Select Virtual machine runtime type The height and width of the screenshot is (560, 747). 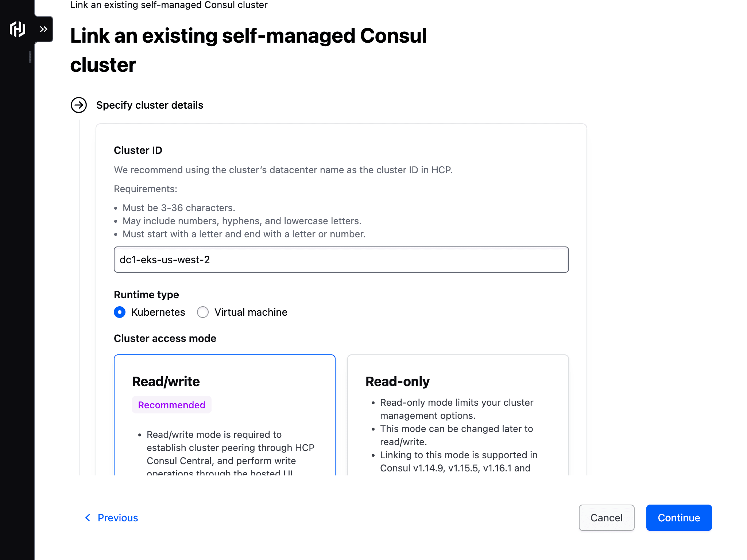(x=202, y=312)
